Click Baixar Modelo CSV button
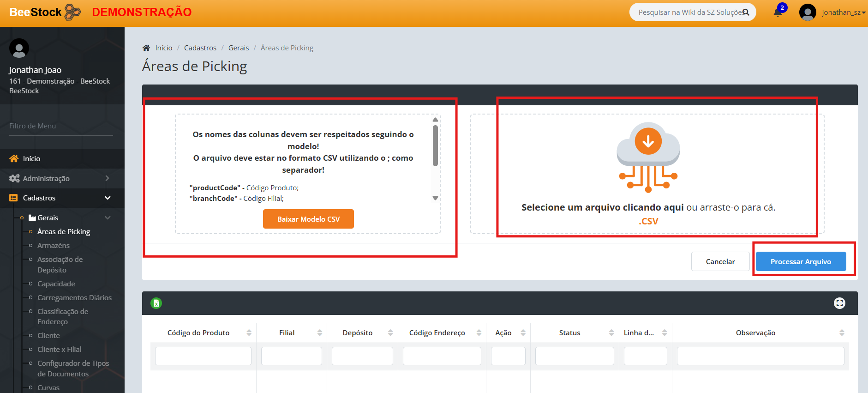868x393 pixels. click(308, 219)
